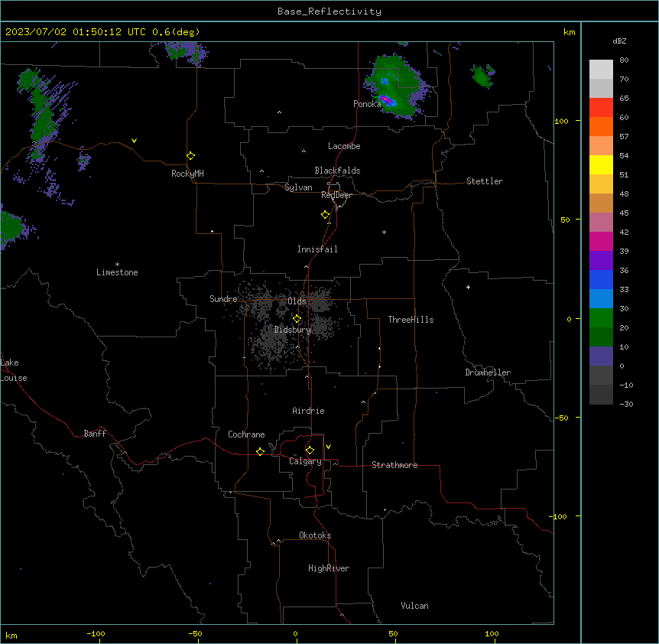The height and width of the screenshot is (644, 659).
Task: Click the yellow V marker east of Calgary
Action: tap(328, 447)
